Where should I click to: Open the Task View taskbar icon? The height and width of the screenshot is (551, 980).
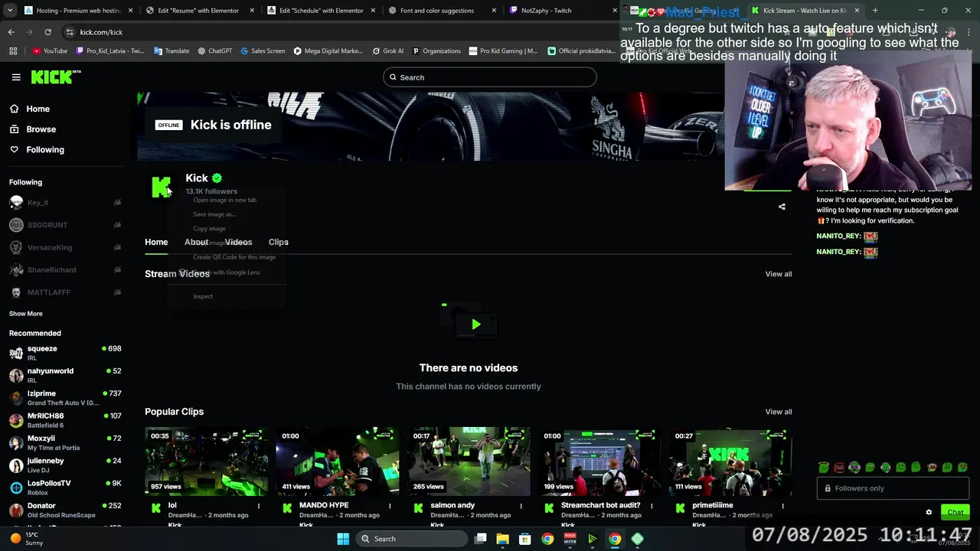coord(480,539)
